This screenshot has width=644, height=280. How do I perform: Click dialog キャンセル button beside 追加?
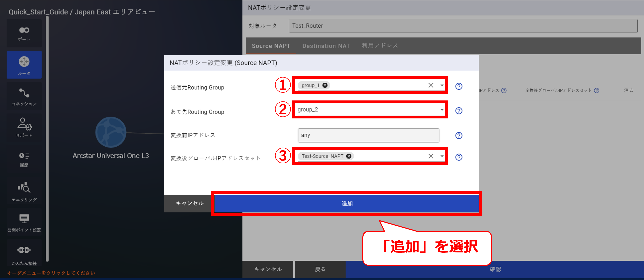(190, 203)
